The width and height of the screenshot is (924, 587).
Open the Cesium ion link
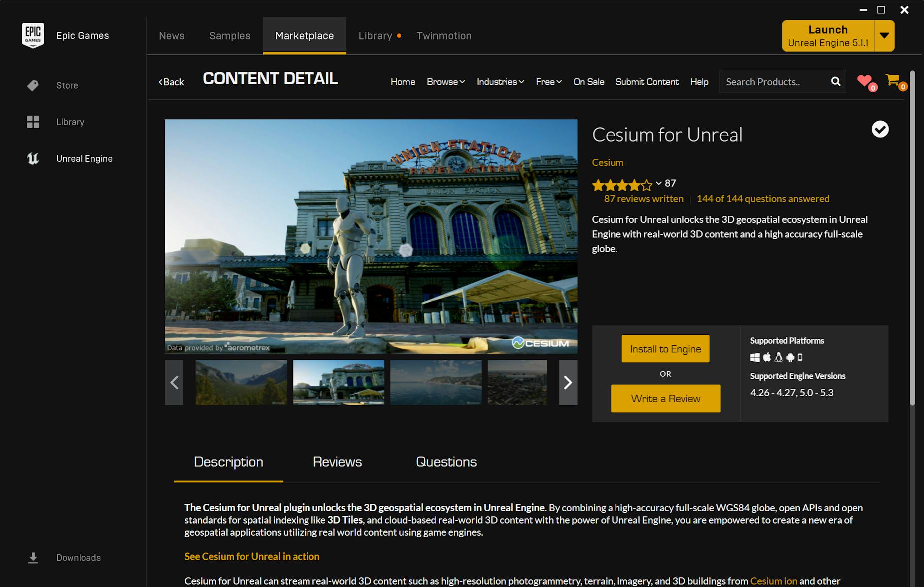point(773,581)
